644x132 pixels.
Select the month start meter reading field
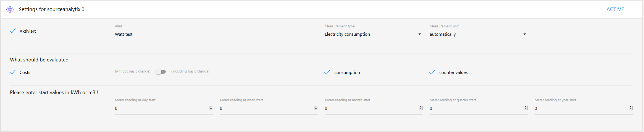pos(370,108)
